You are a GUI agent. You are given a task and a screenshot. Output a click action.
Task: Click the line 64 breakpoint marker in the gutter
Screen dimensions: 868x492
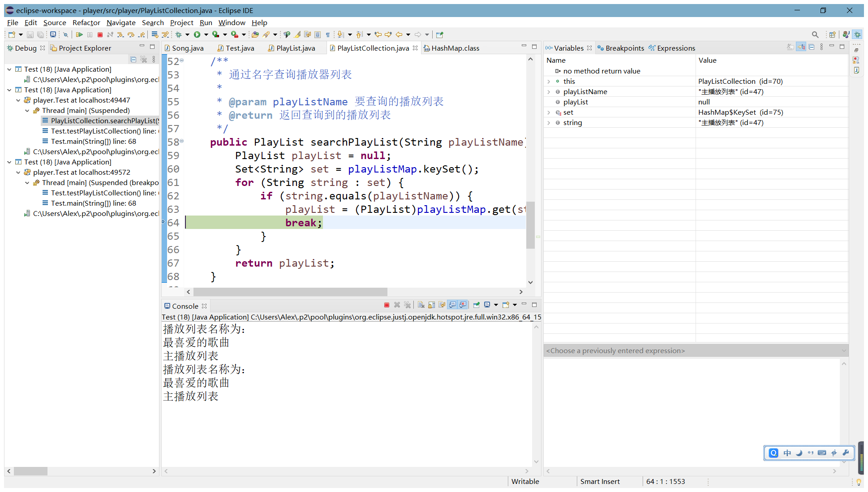(164, 222)
